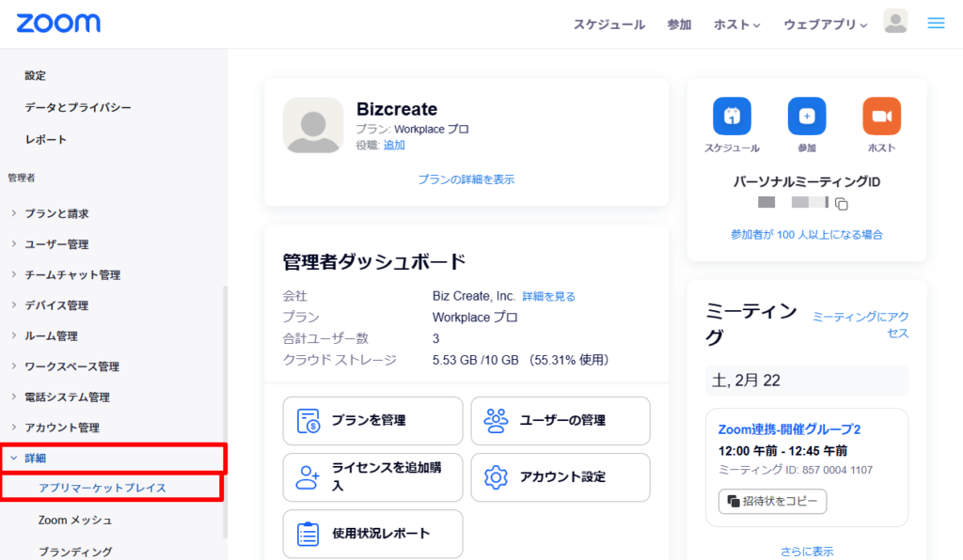The image size is (963, 560).
Task: Open ブランディング in sidebar
Action: 75,552
